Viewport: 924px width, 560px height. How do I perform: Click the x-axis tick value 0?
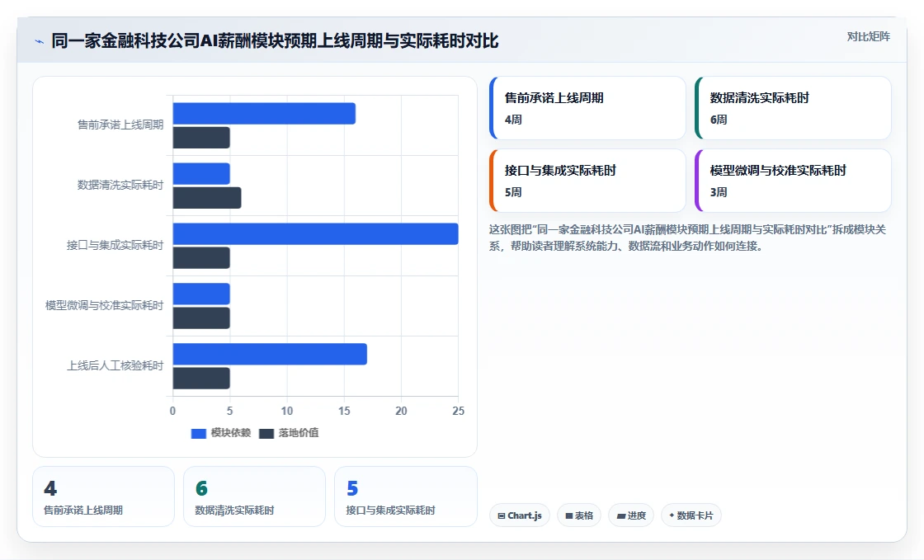tap(172, 411)
